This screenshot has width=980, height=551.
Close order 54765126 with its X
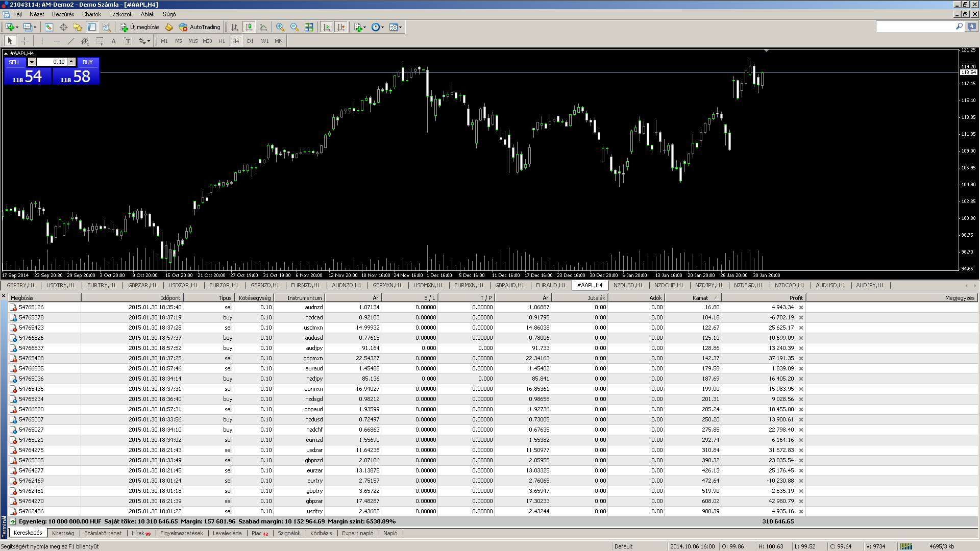click(x=801, y=307)
